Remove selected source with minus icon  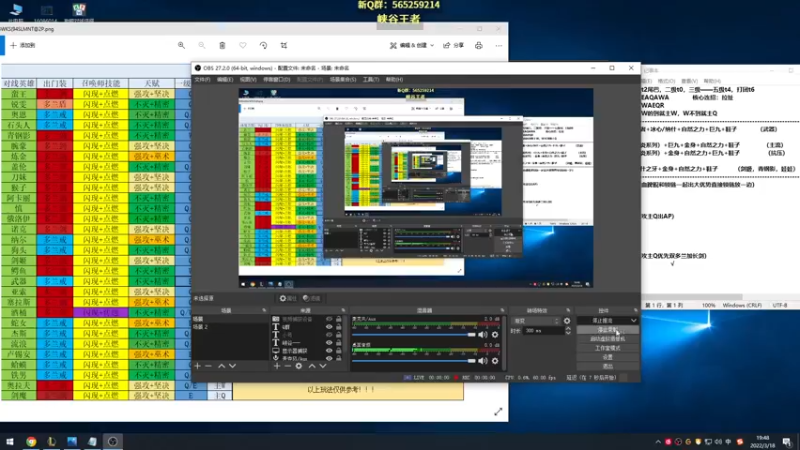click(287, 366)
